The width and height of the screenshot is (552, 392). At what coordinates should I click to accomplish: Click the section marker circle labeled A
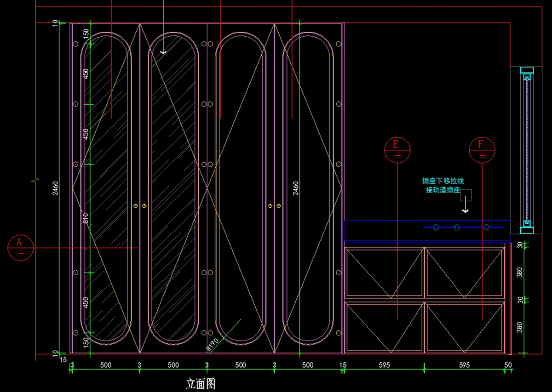[20, 248]
